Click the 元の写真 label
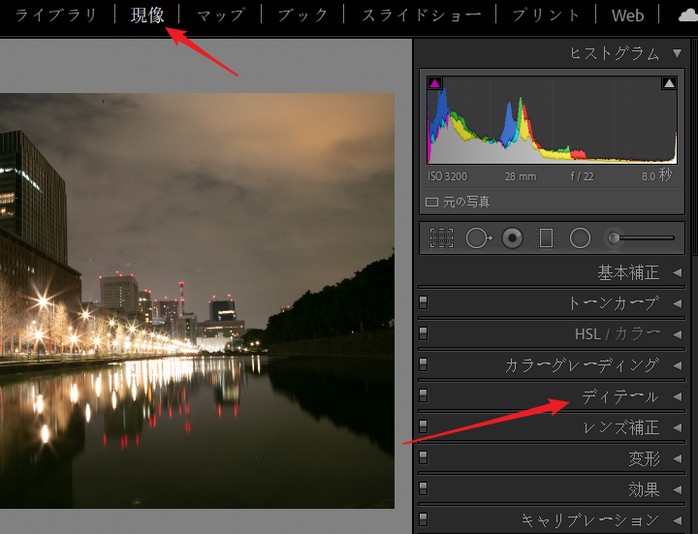698x534 pixels. (466, 201)
